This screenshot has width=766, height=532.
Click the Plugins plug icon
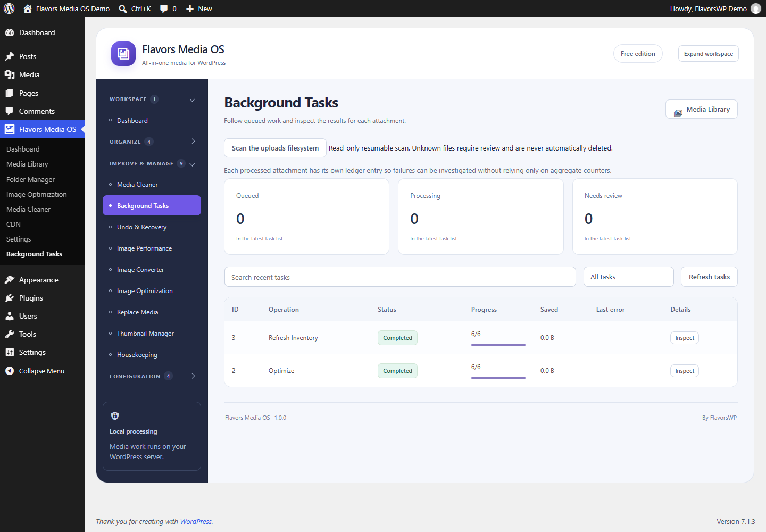pos(10,298)
